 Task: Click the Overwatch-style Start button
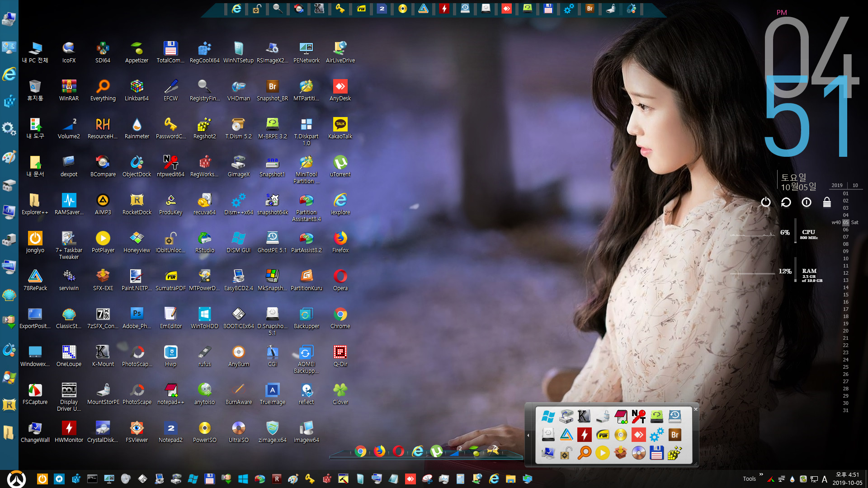pyautogui.click(x=16, y=479)
